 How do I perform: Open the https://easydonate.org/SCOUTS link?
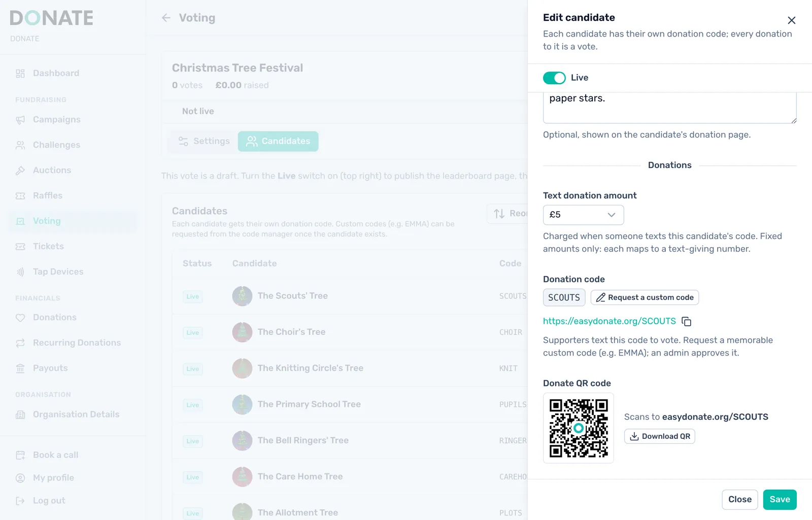pos(610,321)
